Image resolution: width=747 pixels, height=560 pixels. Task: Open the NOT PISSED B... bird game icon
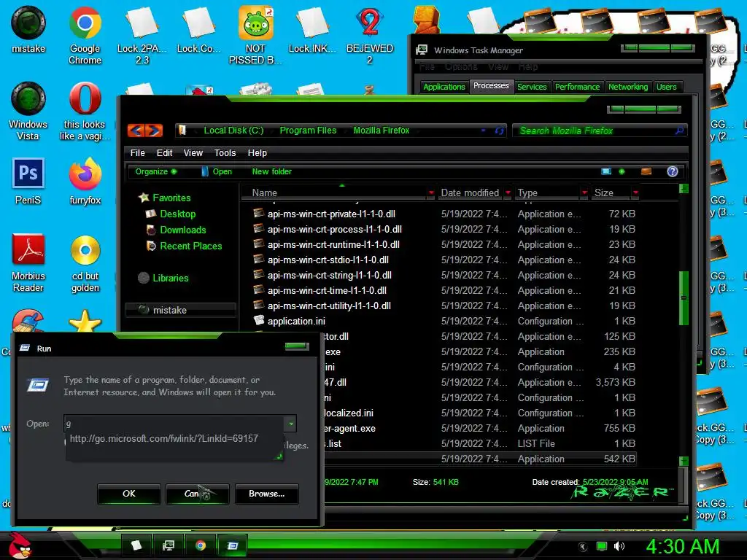click(255, 36)
